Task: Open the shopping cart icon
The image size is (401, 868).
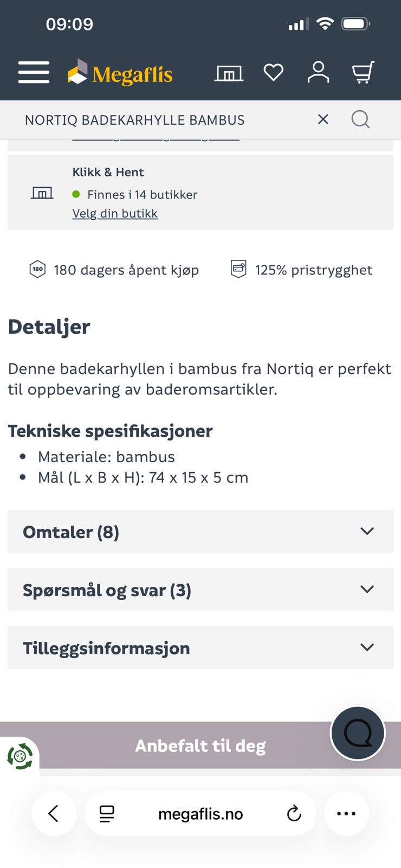Action: point(363,72)
